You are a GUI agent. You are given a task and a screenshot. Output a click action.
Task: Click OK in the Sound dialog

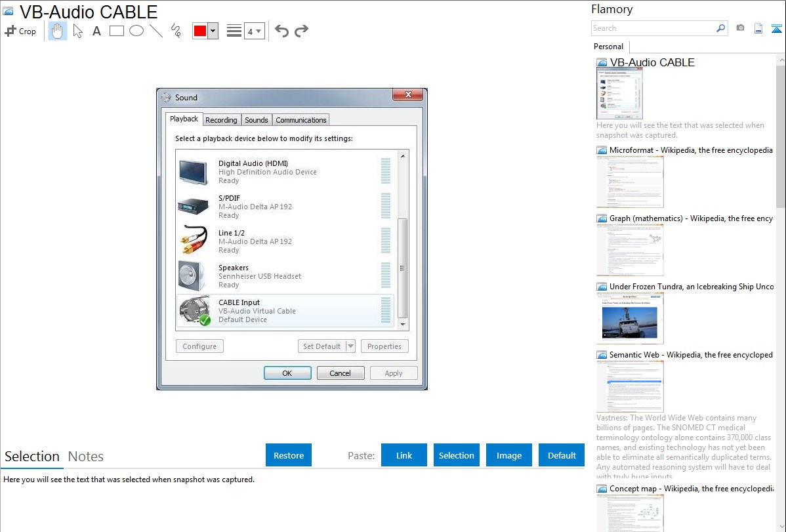287,373
